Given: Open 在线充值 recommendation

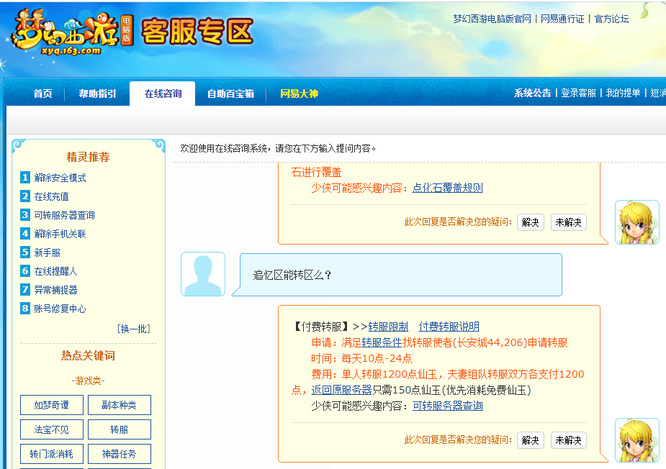Looking at the screenshot, I should (51, 196).
